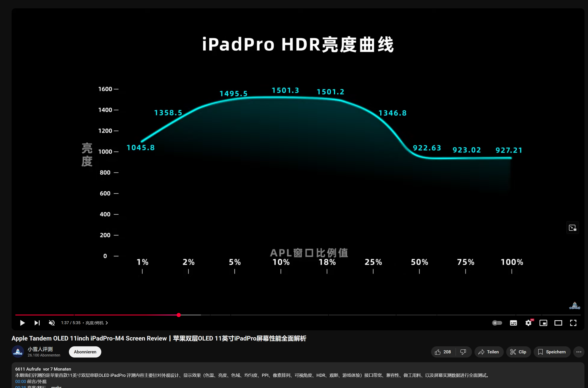Click the red progress bar scrubber

pos(178,315)
